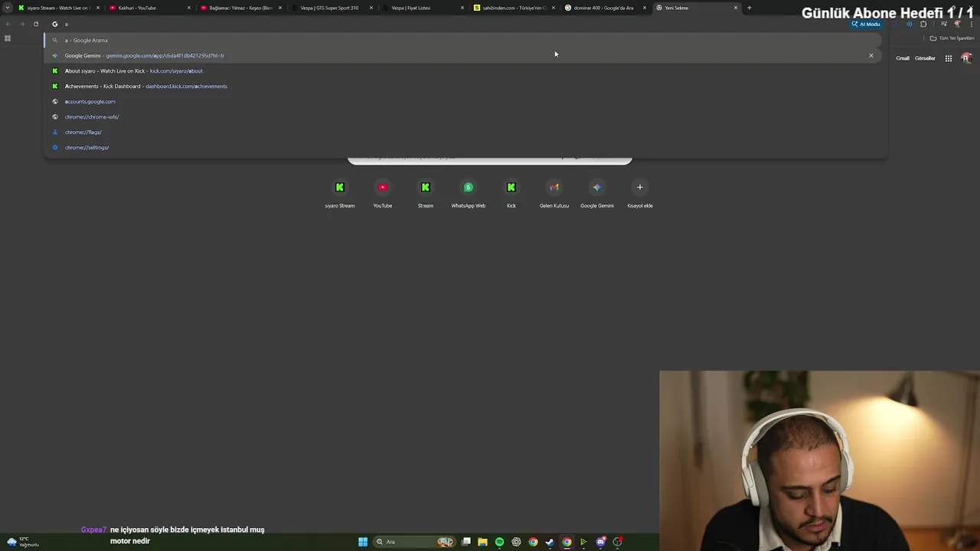Open ChatGPT app from the taskbar

pyautogui.click(x=516, y=542)
